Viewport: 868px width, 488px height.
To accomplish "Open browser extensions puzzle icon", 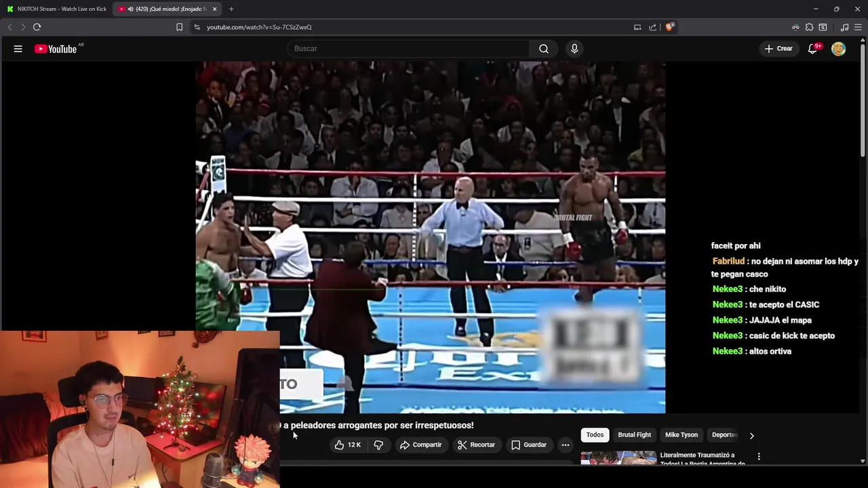I will coord(809,27).
